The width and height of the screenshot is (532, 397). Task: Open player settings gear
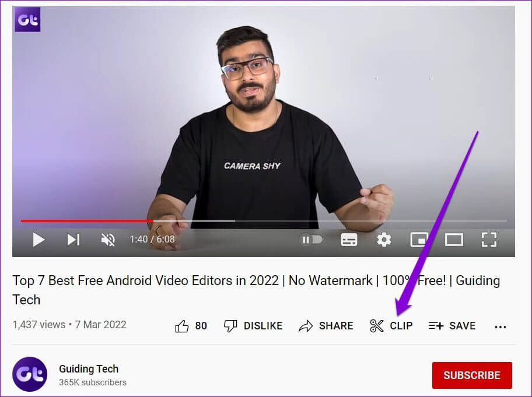pyautogui.click(x=384, y=240)
